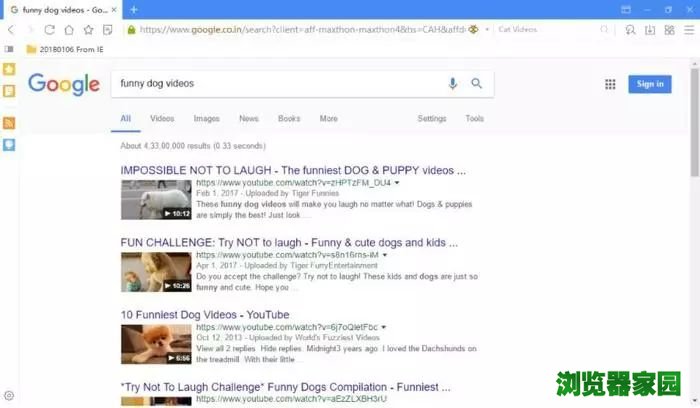Switch to the Videos search tab
700x408 pixels.
162,118
